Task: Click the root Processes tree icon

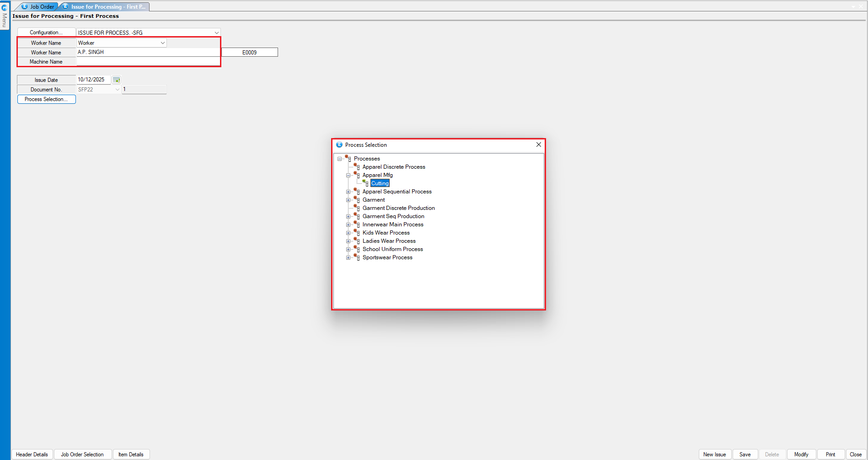Action: [x=348, y=158]
